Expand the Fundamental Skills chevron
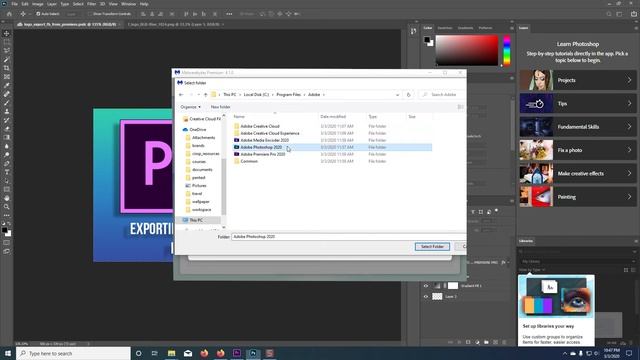The height and width of the screenshot is (360, 640). [629, 127]
